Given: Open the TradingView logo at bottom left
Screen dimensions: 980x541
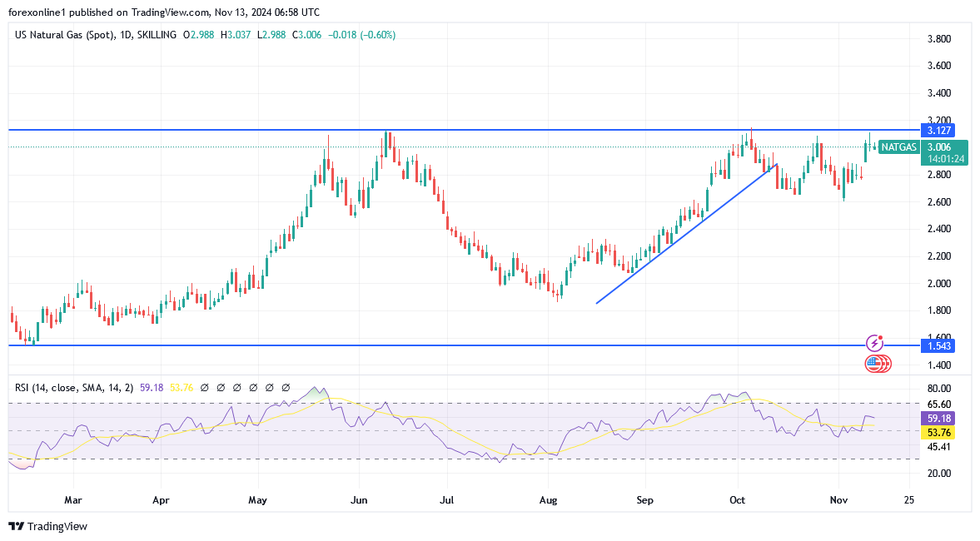Looking at the screenshot, I should pos(48,526).
